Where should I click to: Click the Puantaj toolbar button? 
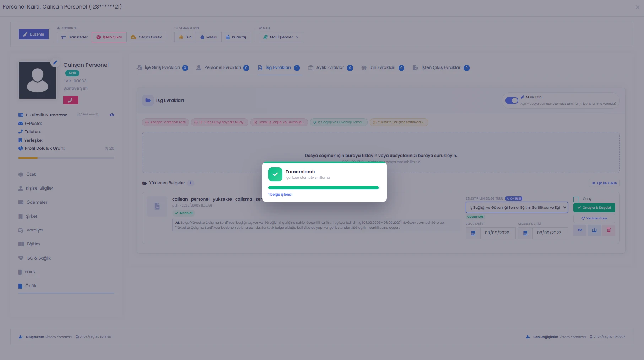[236, 37]
